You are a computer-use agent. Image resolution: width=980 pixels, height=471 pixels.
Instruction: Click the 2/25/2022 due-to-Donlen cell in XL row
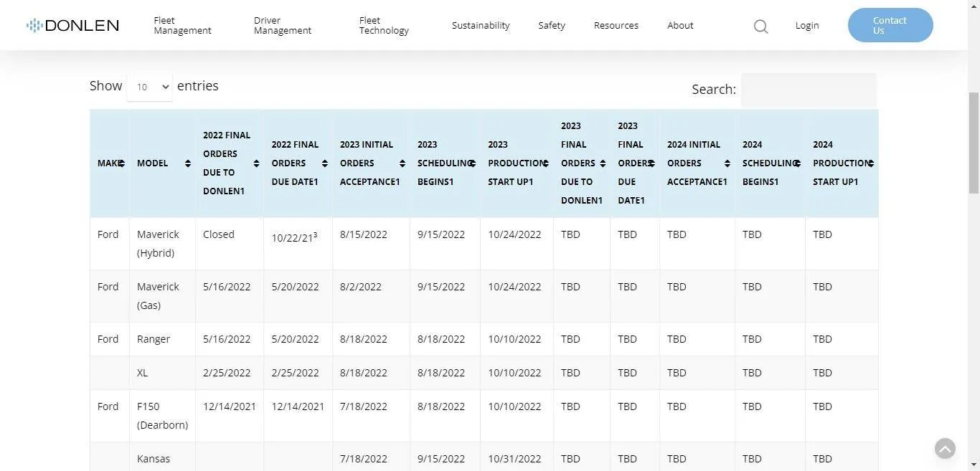coord(230,373)
